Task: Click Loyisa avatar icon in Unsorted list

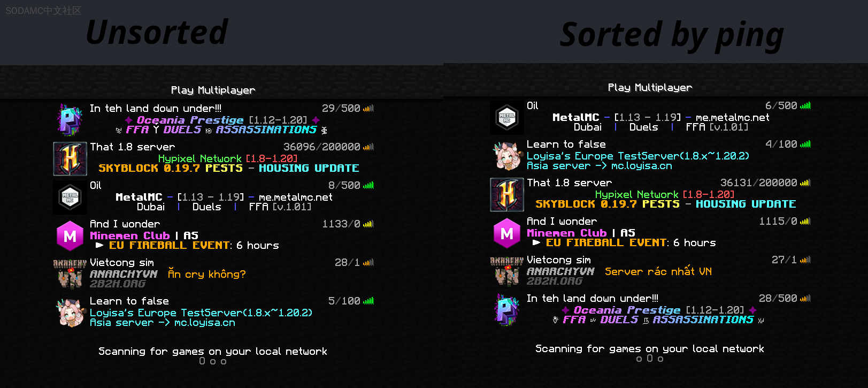Action: (x=70, y=313)
